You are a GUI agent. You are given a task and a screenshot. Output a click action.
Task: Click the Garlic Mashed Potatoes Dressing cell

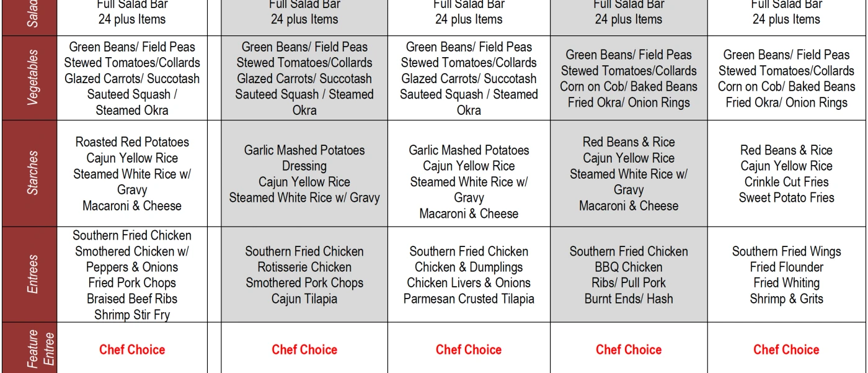pyautogui.click(x=304, y=174)
